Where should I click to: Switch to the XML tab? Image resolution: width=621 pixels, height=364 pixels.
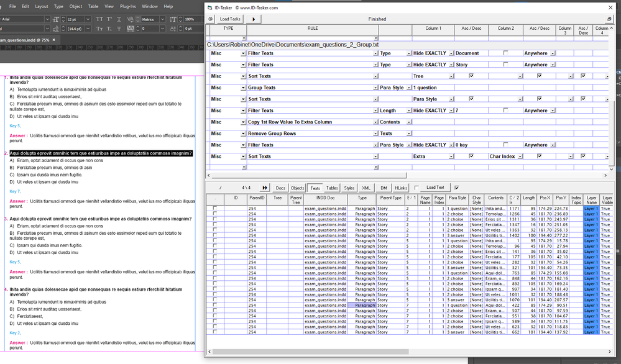point(366,188)
